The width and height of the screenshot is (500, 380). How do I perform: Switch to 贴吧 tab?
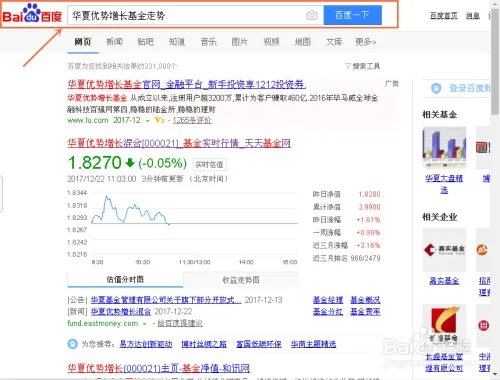[x=146, y=42]
